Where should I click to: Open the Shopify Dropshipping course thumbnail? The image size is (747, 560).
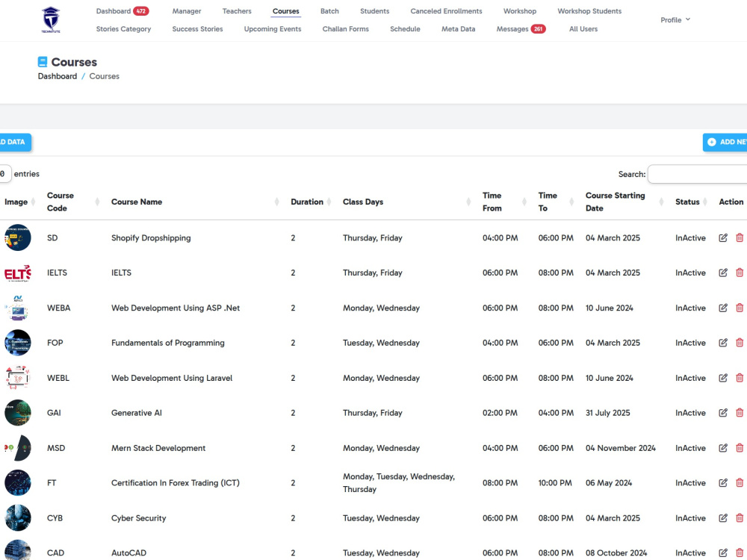coord(18,237)
